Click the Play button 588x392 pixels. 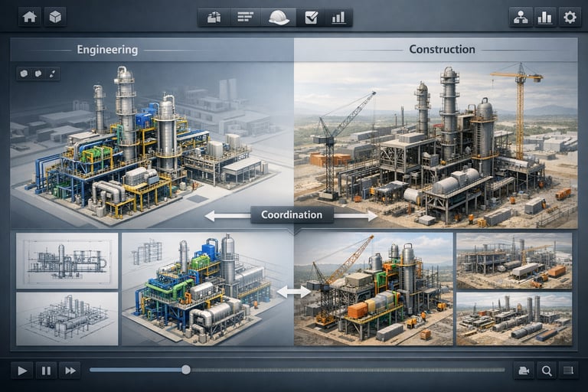(22, 371)
